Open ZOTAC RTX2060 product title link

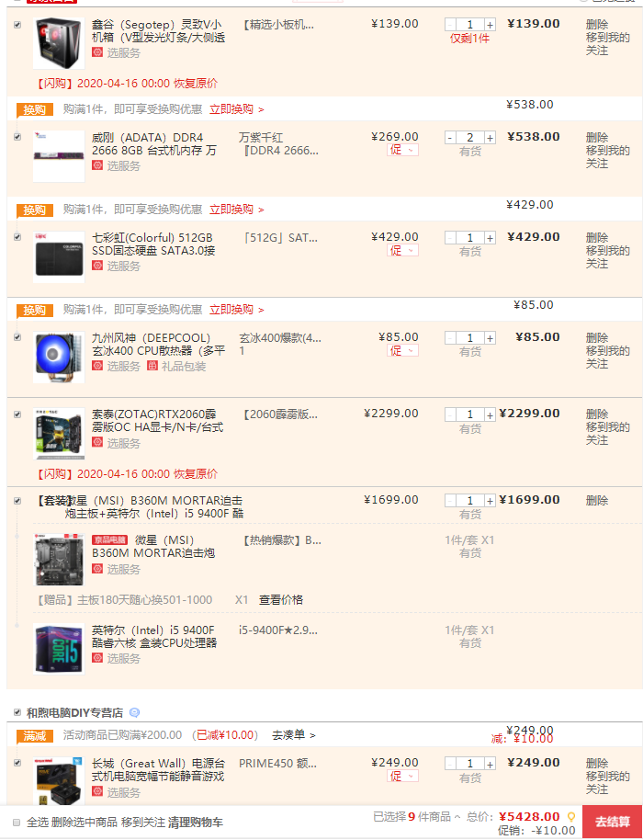pyautogui.click(x=157, y=421)
